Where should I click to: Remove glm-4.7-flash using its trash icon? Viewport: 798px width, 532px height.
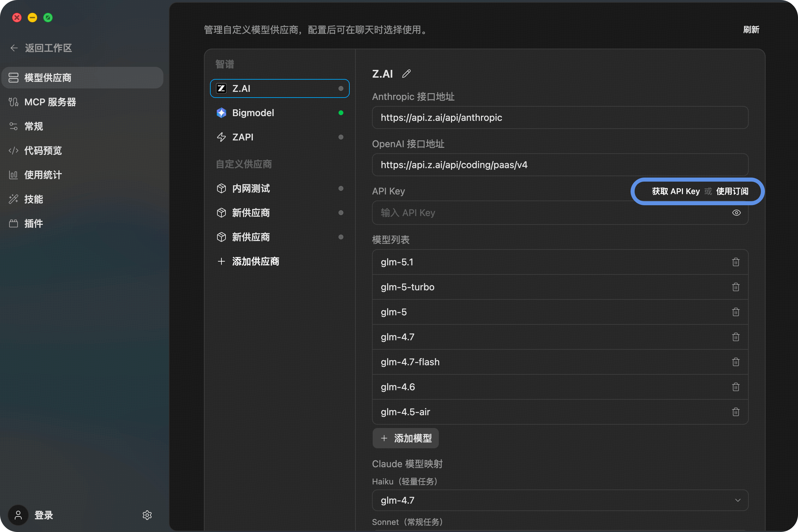pyautogui.click(x=736, y=362)
